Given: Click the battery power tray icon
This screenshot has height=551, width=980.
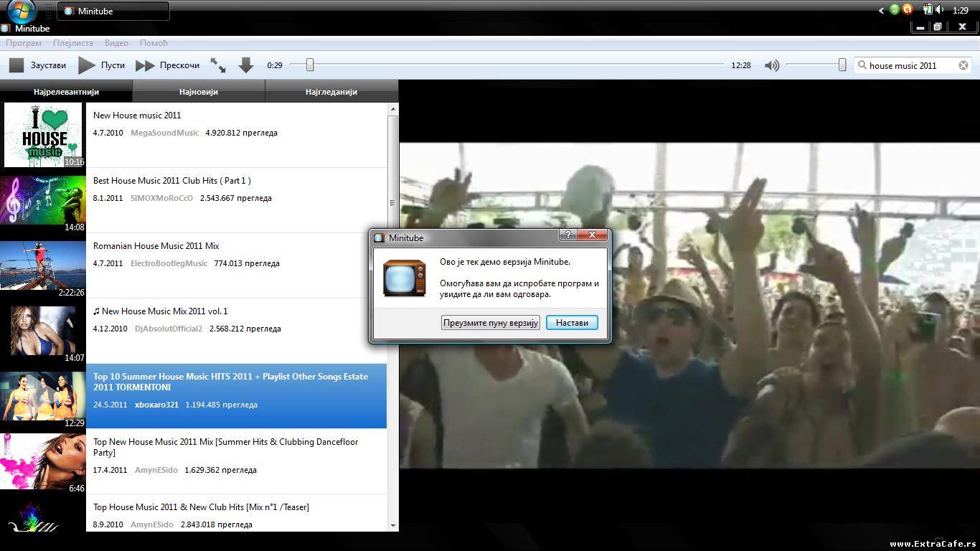Looking at the screenshot, I should click(x=927, y=10).
